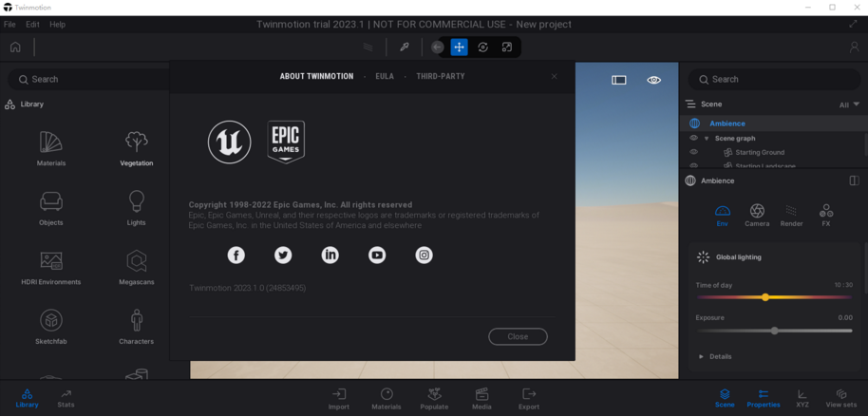Select the Render ambience tab
The height and width of the screenshot is (417, 868).
pos(792,216)
